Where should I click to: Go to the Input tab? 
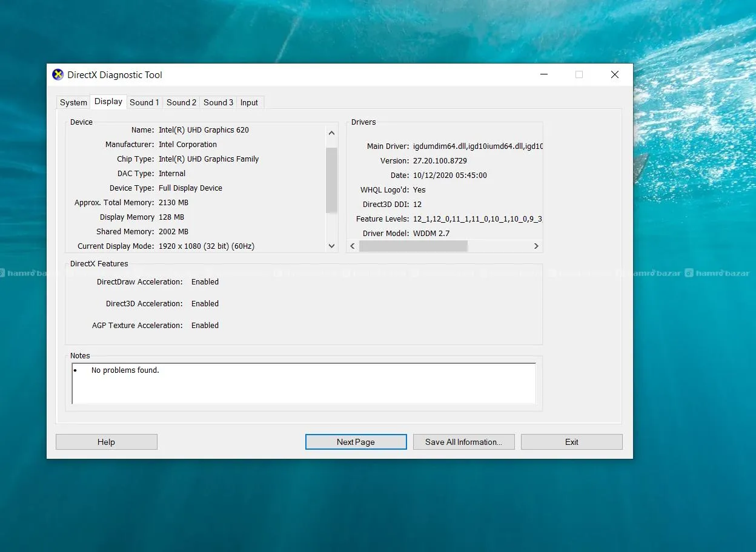[249, 102]
